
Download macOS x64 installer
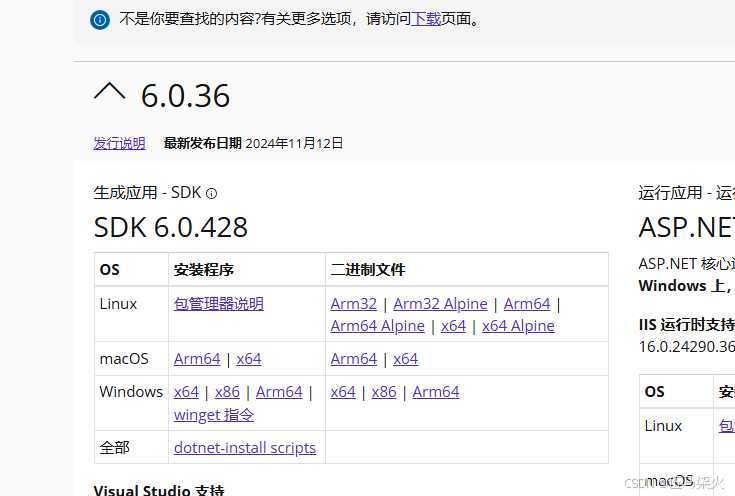(249, 359)
